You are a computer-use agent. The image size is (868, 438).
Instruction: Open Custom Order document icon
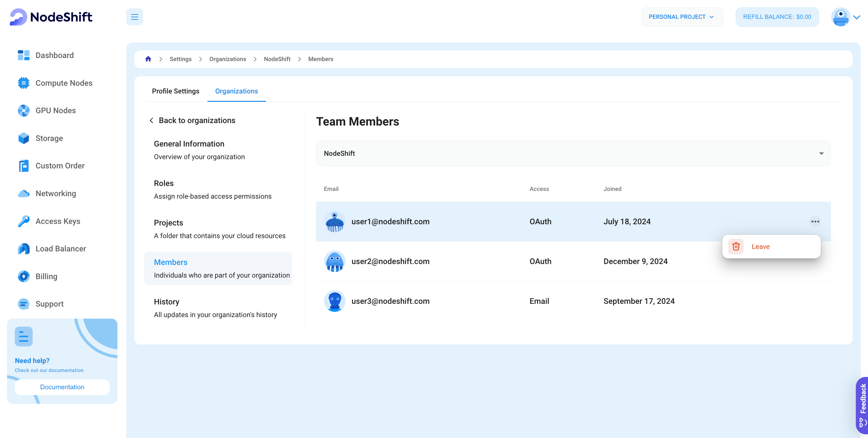(x=24, y=166)
